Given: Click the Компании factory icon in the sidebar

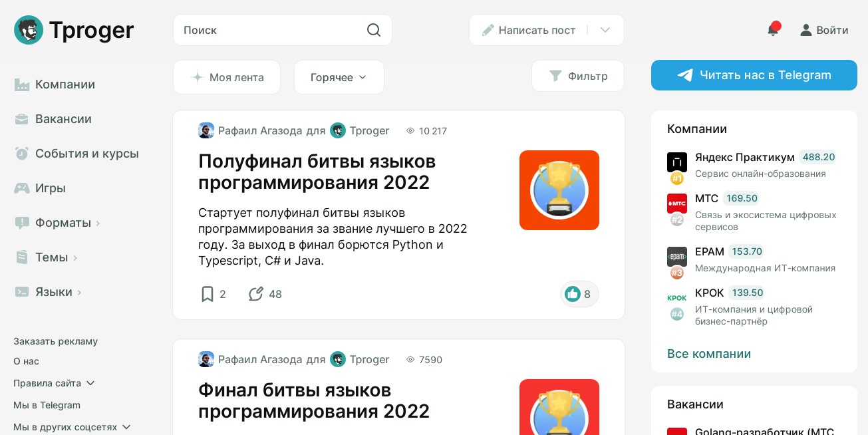Looking at the screenshot, I should 22,84.
